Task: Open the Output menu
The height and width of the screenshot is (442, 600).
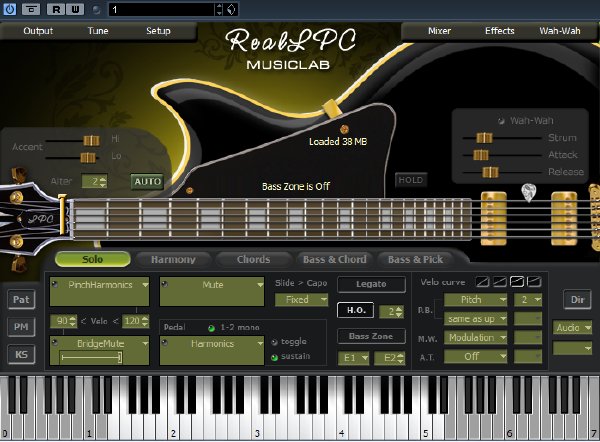Action: 38,31
